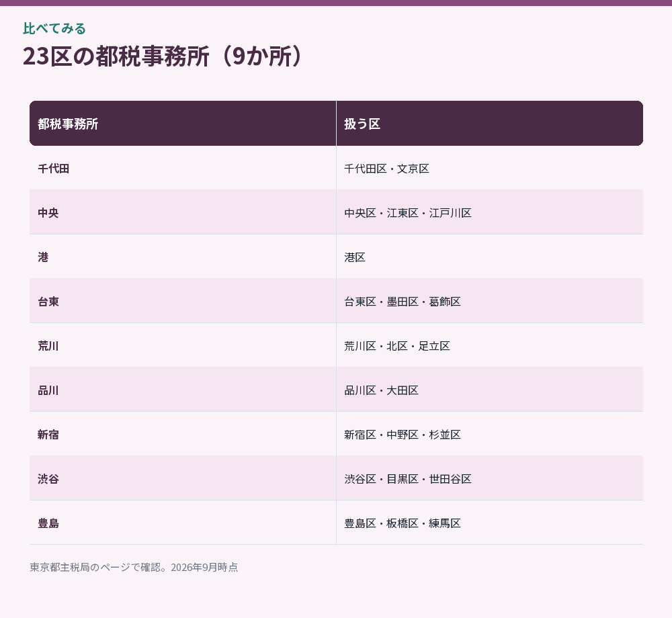This screenshot has width=672, height=618.
Task: Click the 渋谷区・目黒区・世田谷区 cell
Action: click(490, 478)
